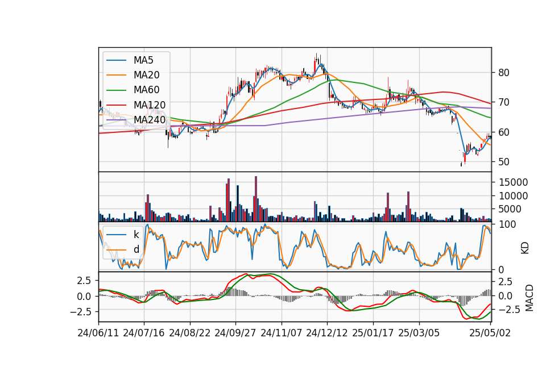Click the 25/03/05 date tick label
This screenshot has height=392, width=546.
click(419, 333)
